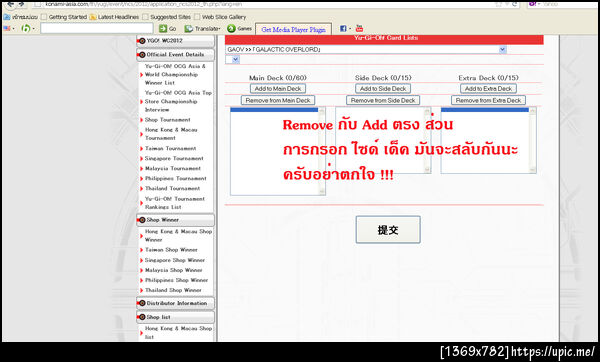Select the Get Media Player Plugin tab
600x362 pixels.
pos(293,29)
